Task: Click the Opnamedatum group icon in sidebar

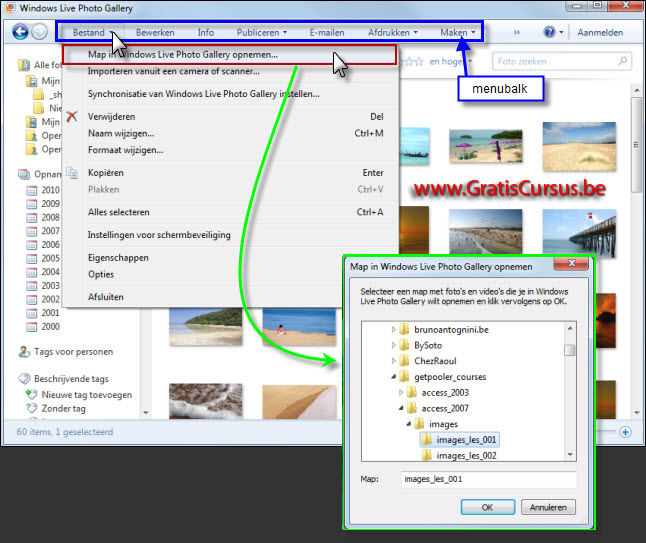Action: click(24, 174)
